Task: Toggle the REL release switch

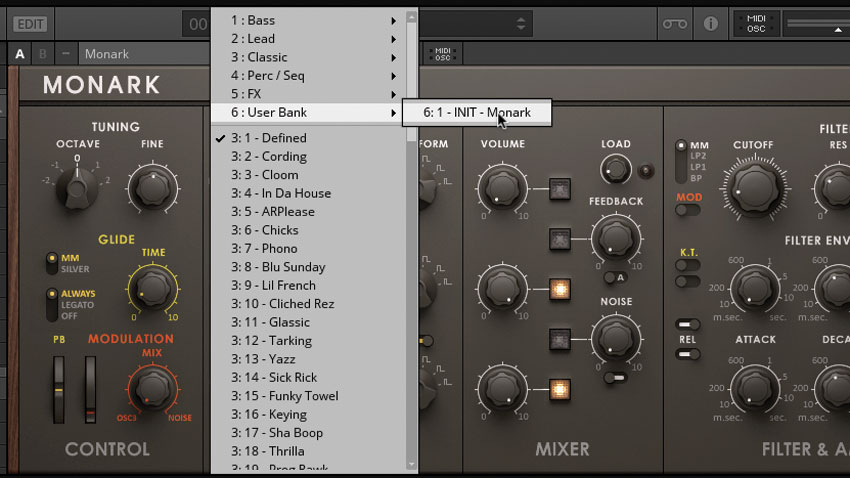Action: (687, 354)
